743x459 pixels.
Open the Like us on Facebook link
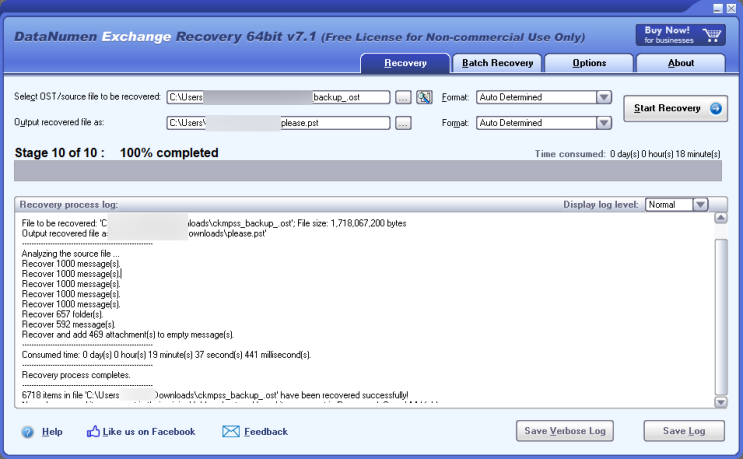(x=149, y=432)
